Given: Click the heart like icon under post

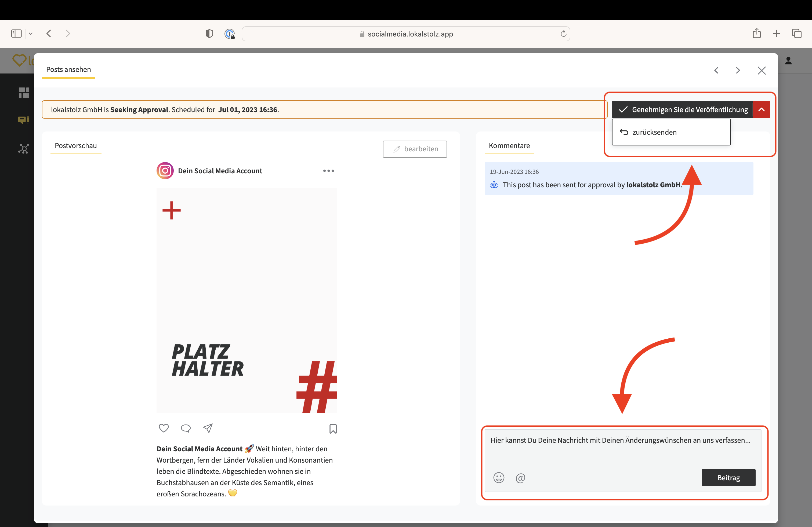Looking at the screenshot, I should [164, 428].
